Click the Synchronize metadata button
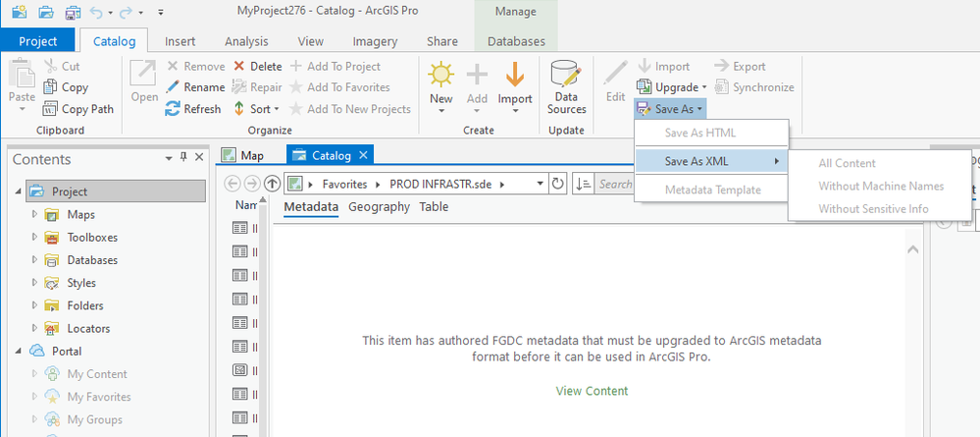This screenshot has height=437, width=980. pos(754,87)
